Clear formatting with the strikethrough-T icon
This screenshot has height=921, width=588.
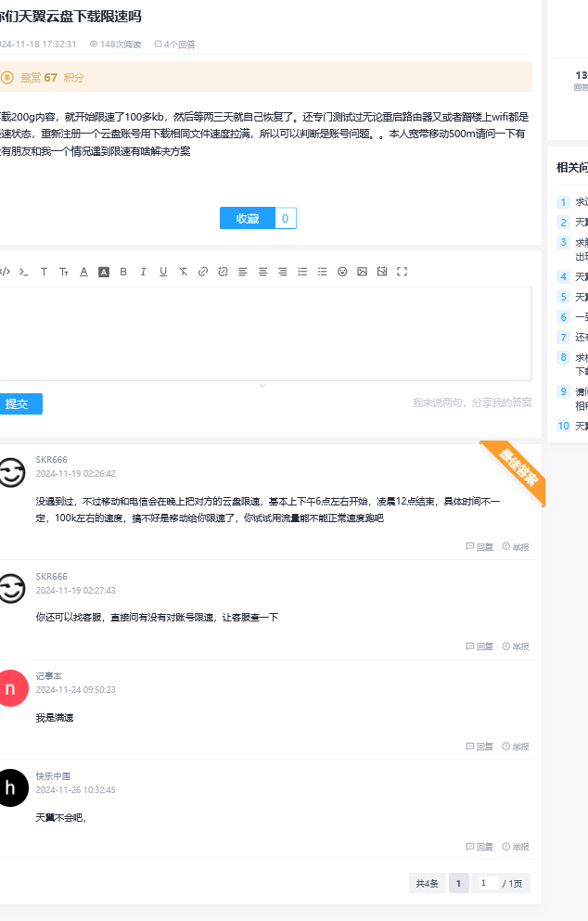(184, 272)
